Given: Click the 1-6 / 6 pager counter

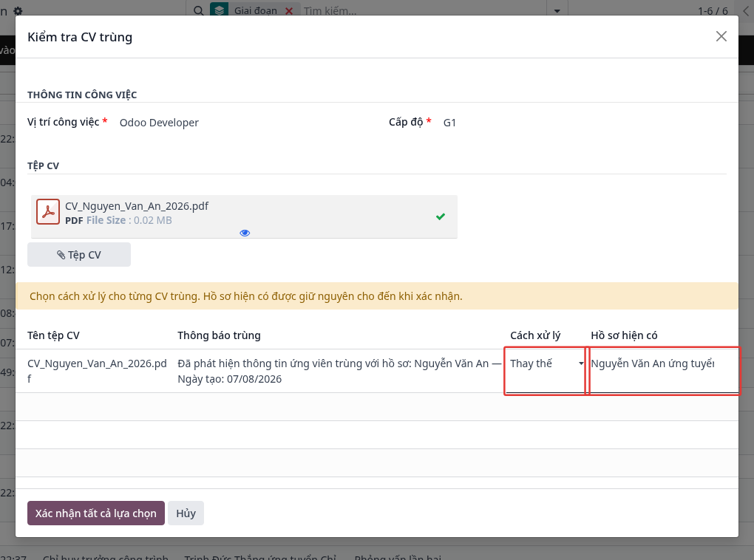Looking at the screenshot, I should (713, 10).
